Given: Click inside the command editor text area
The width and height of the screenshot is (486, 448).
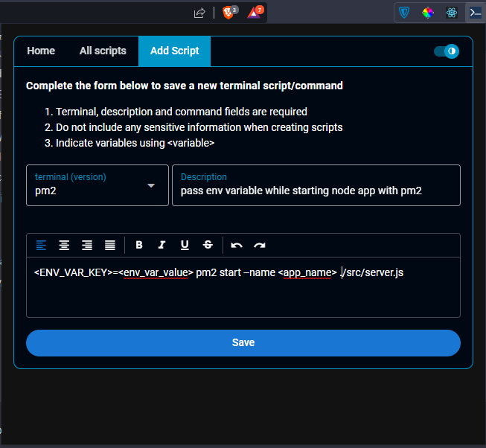Looking at the screenshot, I should [243, 287].
